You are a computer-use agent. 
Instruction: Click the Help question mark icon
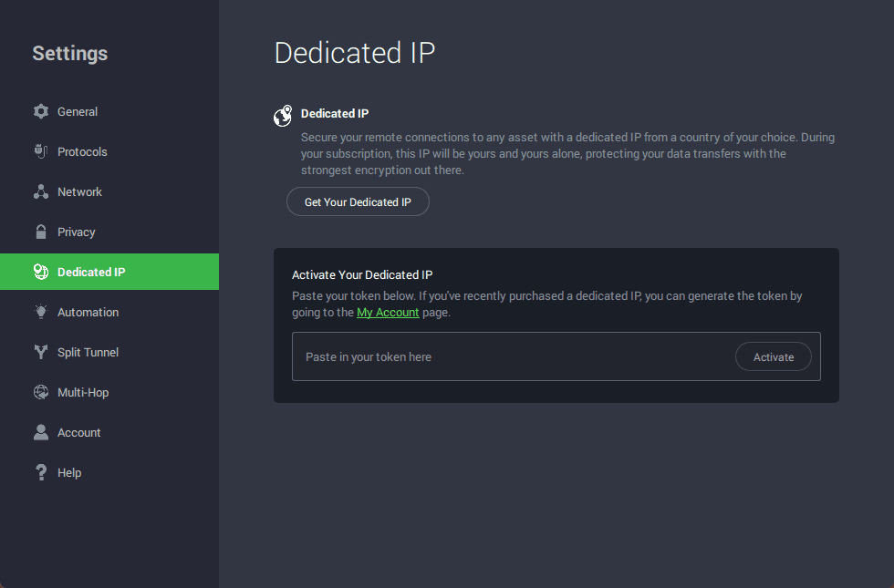(x=40, y=472)
